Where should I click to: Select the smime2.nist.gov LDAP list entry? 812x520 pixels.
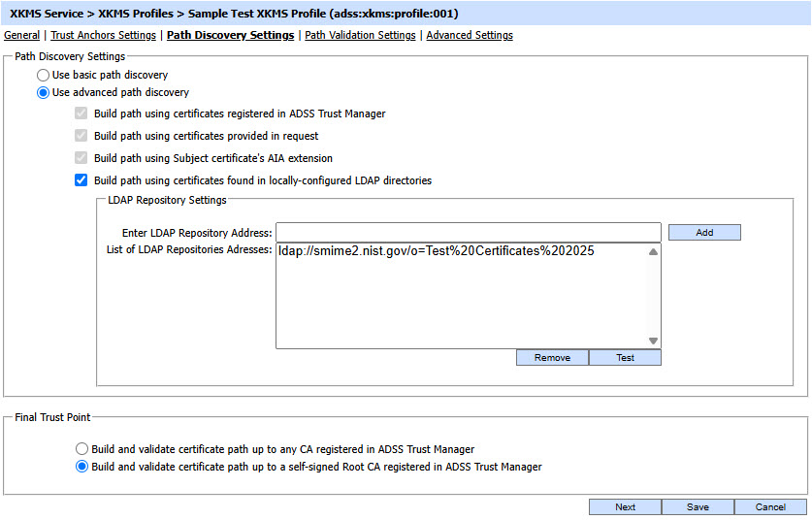[x=436, y=251]
